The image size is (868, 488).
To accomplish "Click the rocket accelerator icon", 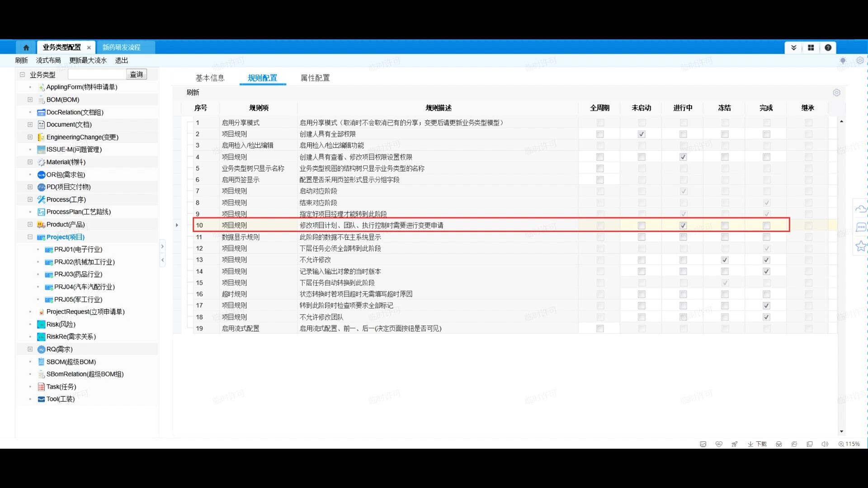I will coord(735,444).
